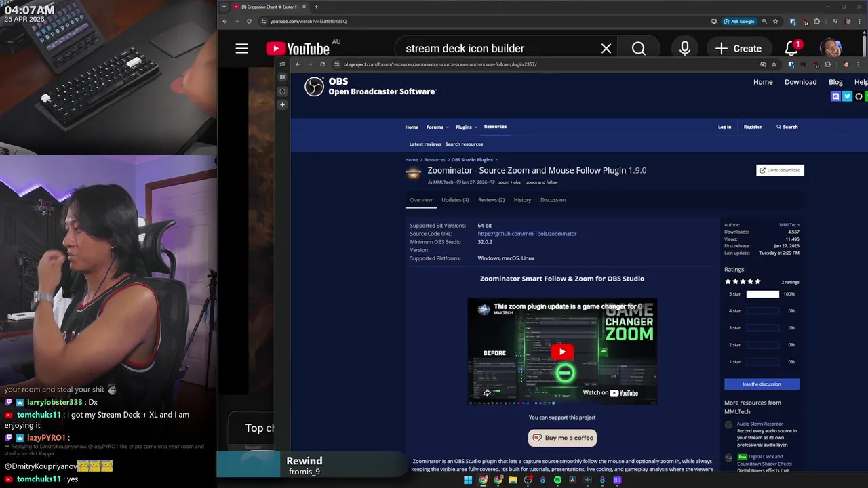Click the 5 star rating bar

pos(763,294)
